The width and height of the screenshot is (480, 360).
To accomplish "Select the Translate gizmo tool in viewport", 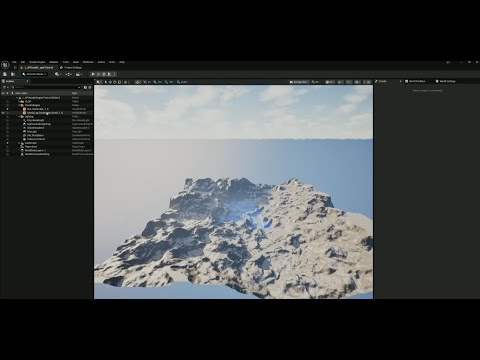I will pos(110,82).
